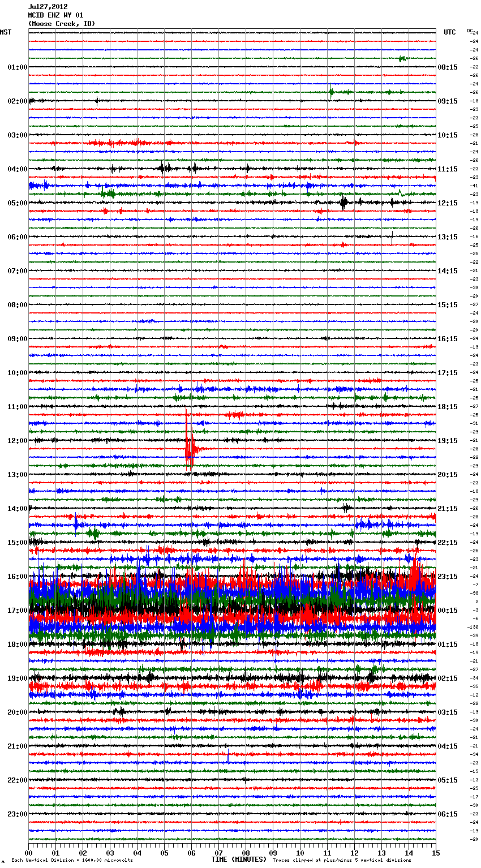Select the 18:15 UTC time label
Screen dimensions: 481x868
click(448, 407)
